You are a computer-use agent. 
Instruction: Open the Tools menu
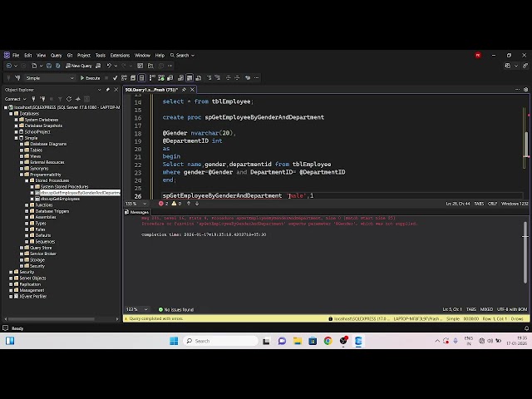click(100, 56)
